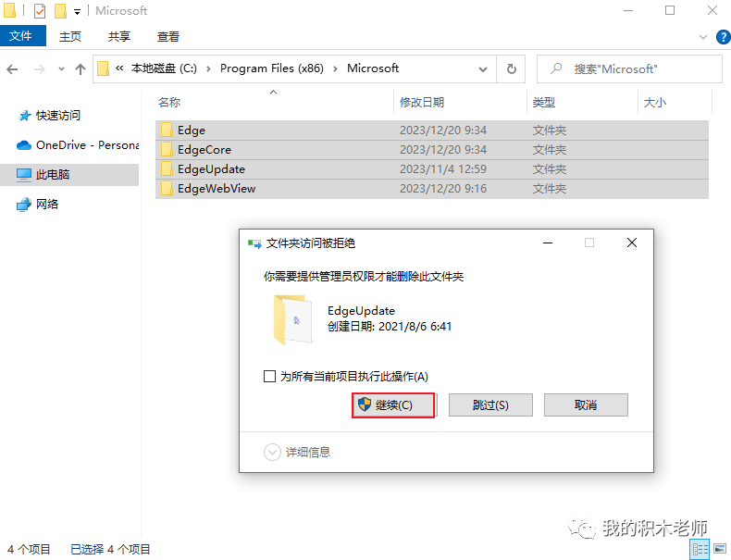731x560 pixels.
Task: Expand the details (详细信息) chevron
Action: pyautogui.click(x=272, y=452)
